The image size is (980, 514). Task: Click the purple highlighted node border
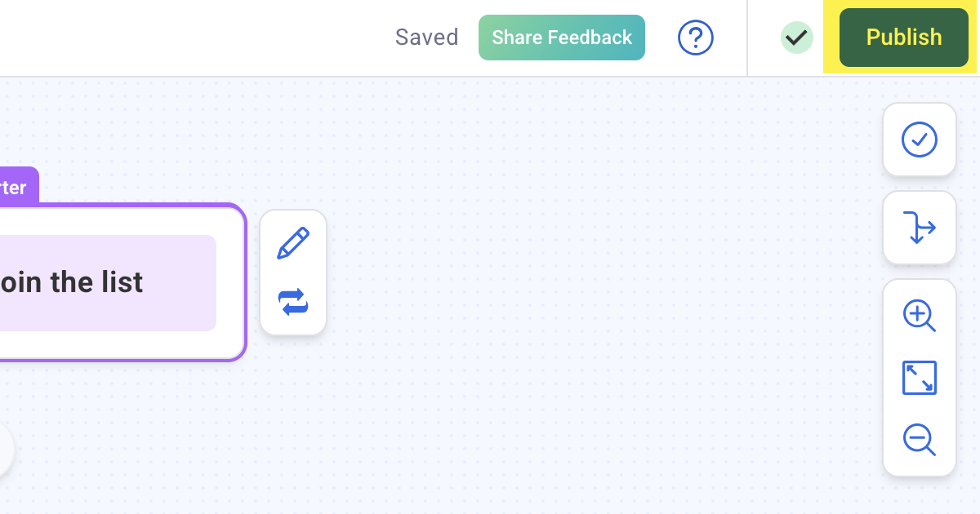click(x=243, y=282)
